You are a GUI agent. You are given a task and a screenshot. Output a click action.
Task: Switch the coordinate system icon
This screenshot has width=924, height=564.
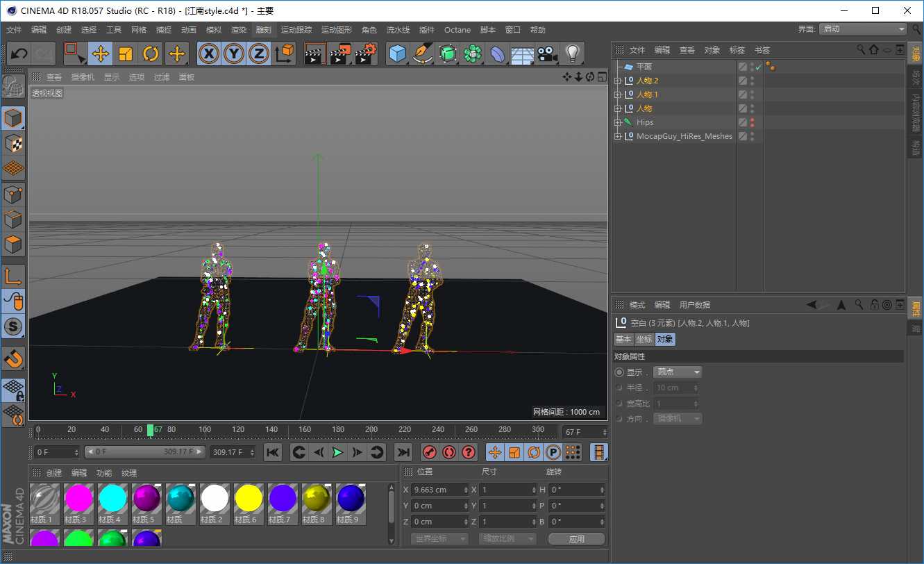[x=284, y=53]
